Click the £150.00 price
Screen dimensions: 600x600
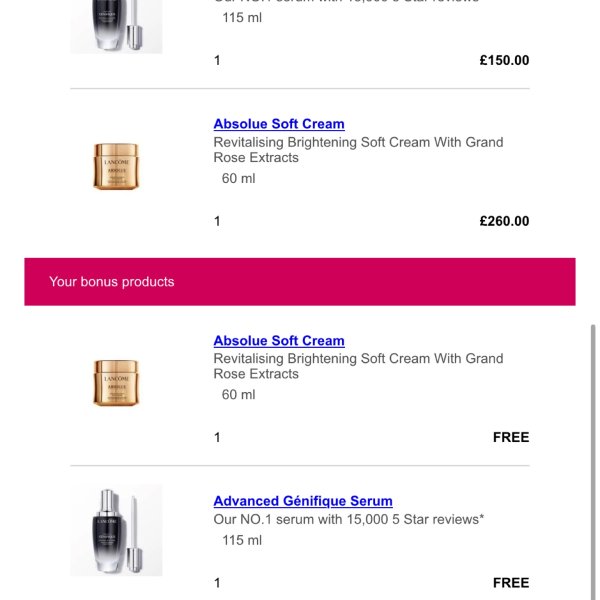pos(504,60)
